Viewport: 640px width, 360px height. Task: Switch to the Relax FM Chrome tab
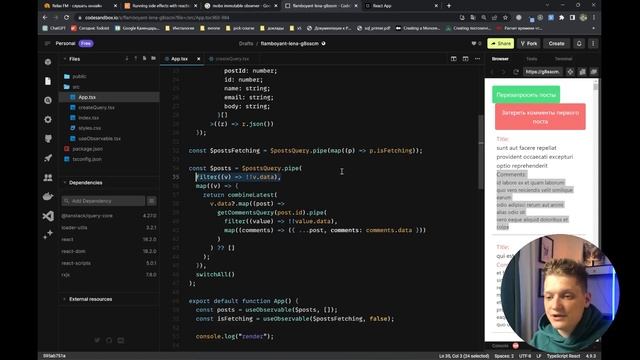pyautogui.click(x=80, y=6)
